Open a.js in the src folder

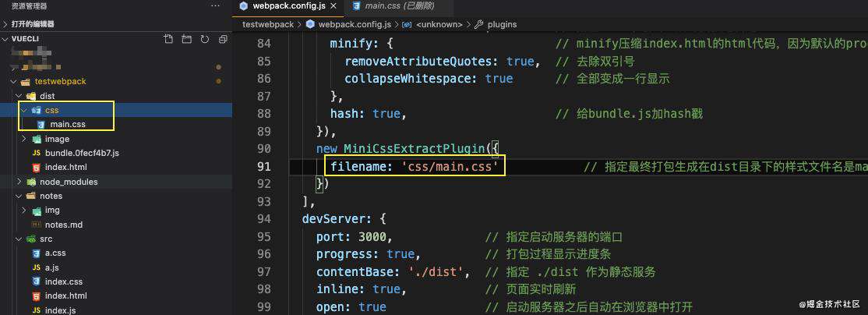[52, 267]
